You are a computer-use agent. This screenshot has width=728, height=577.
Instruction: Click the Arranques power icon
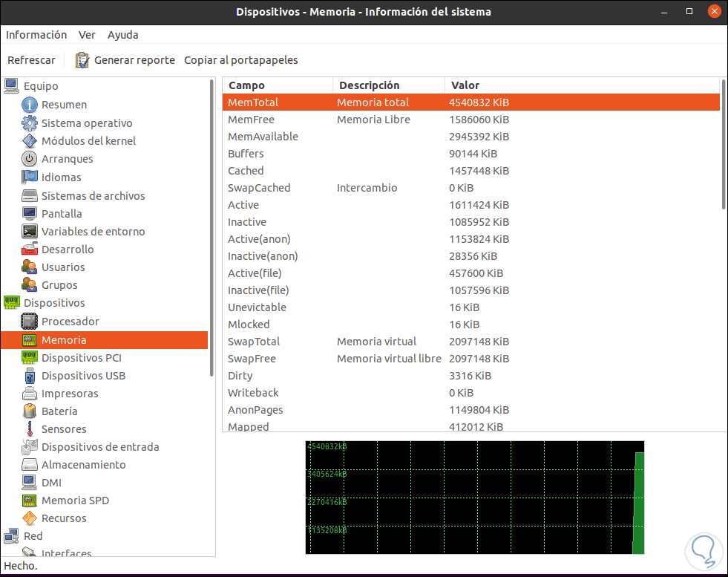coord(30,159)
